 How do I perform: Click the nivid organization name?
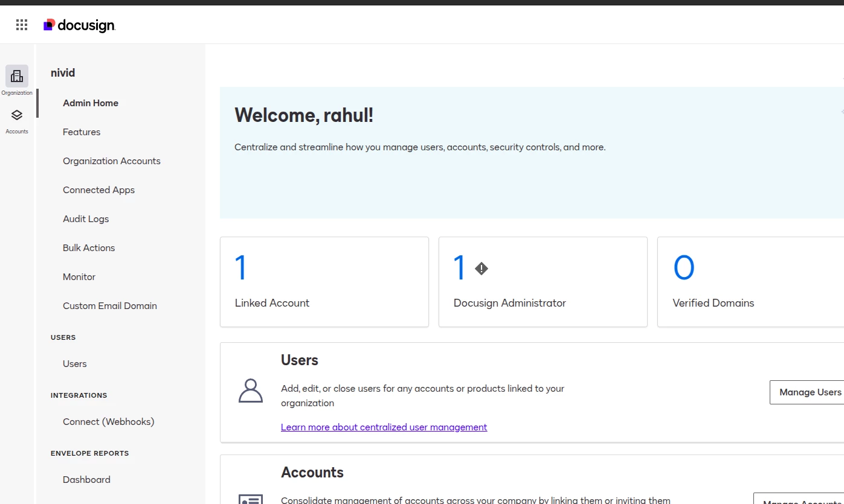coord(63,73)
